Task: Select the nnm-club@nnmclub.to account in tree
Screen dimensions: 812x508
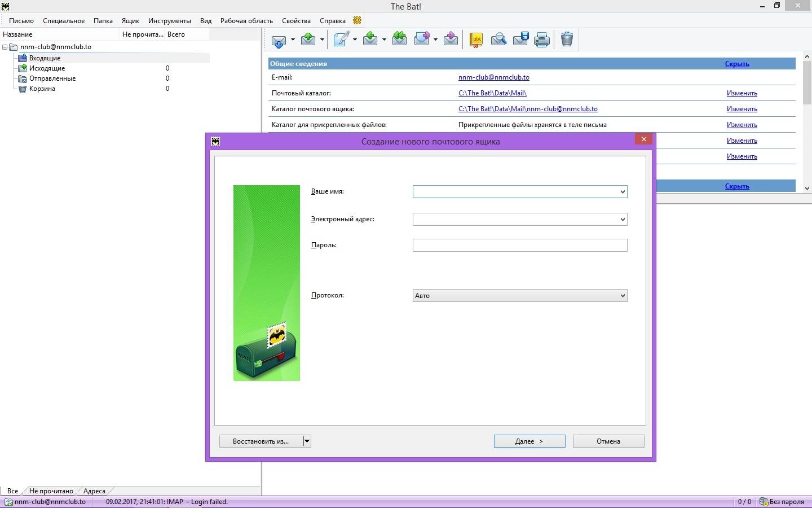Action: coord(55,47)
